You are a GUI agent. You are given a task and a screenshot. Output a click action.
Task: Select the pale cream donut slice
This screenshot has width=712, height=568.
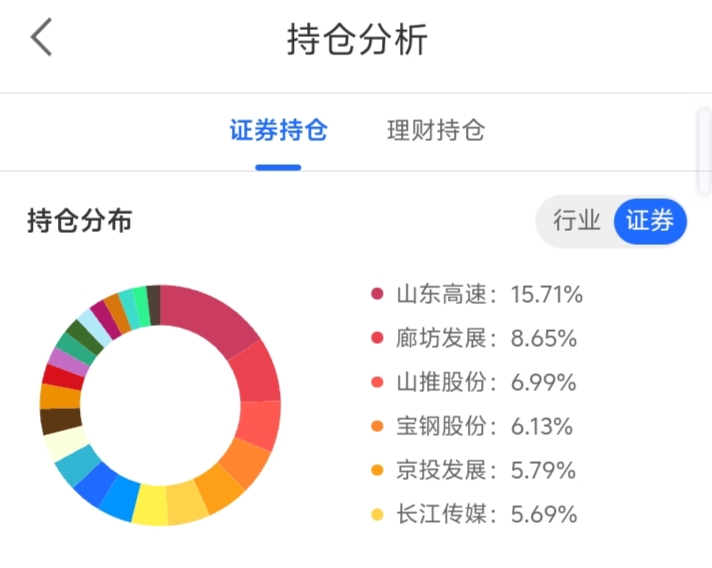click(x=67, y=444)
